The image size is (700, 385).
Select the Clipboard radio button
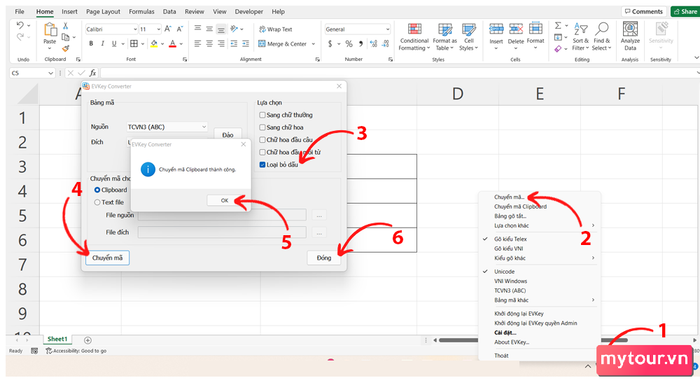coord(97,190)
